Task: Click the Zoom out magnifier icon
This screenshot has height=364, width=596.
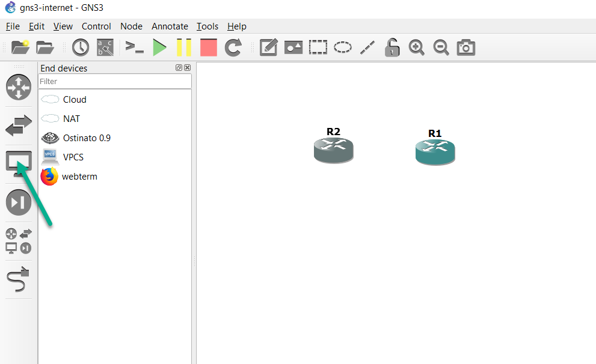Action: (x=441, y=47)
